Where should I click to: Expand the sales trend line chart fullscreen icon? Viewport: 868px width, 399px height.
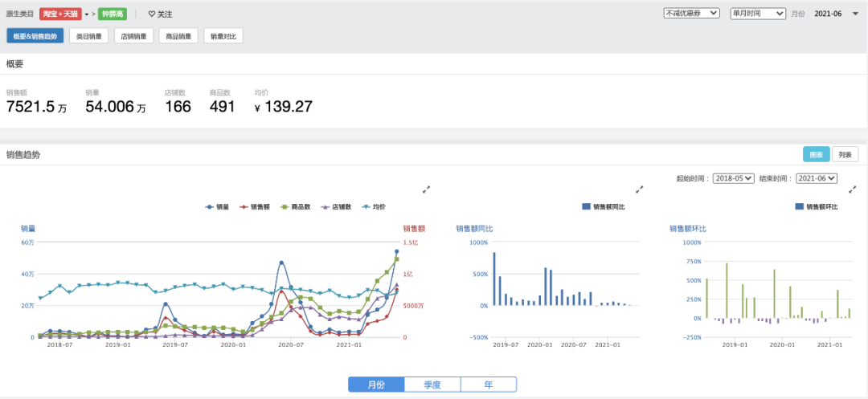click(x=426, y=189)
